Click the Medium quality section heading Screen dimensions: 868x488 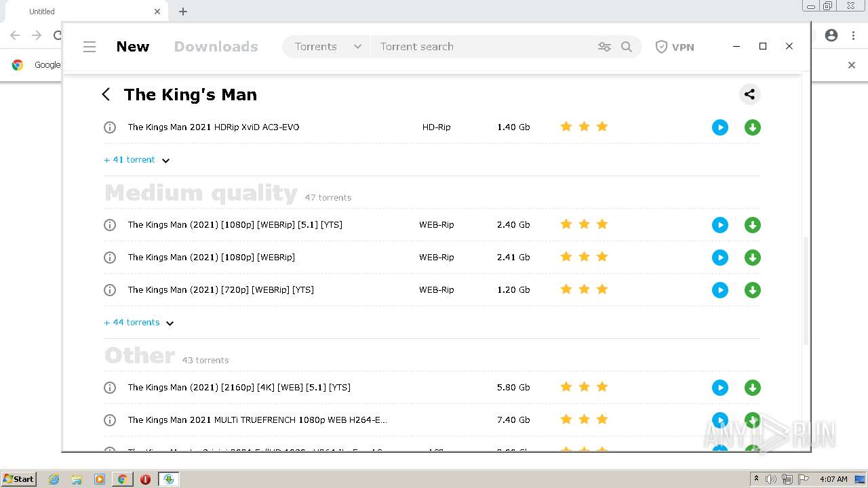201,193
